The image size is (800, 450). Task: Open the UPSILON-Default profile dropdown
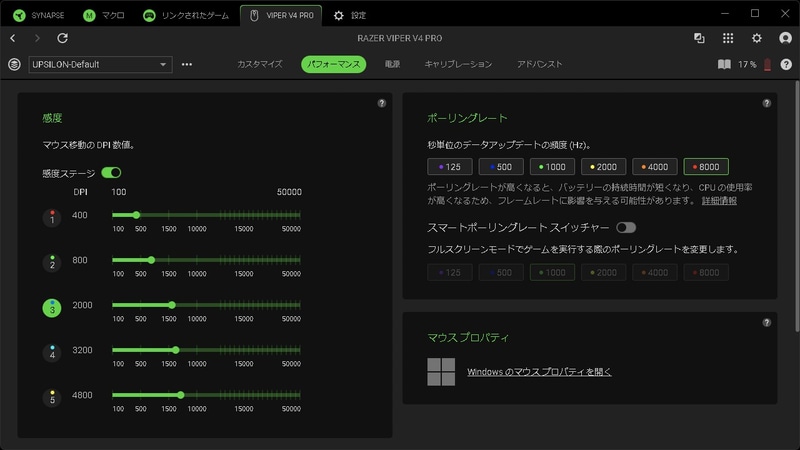tap(100, 64)
